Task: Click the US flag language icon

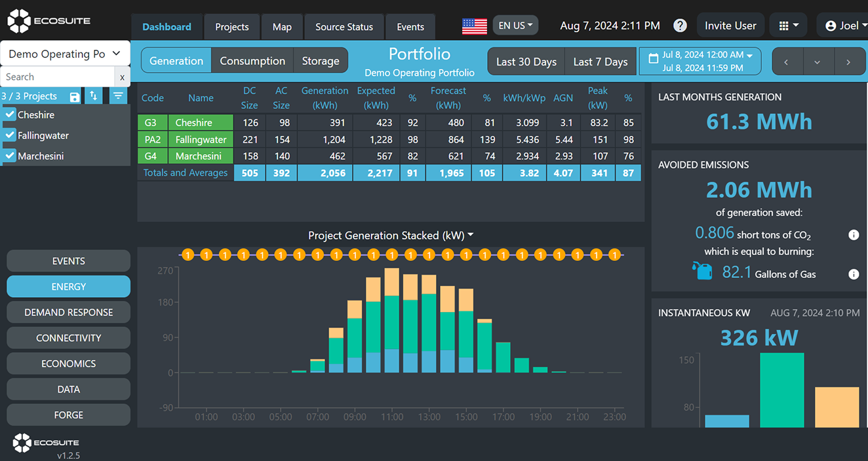Action: 474,26
